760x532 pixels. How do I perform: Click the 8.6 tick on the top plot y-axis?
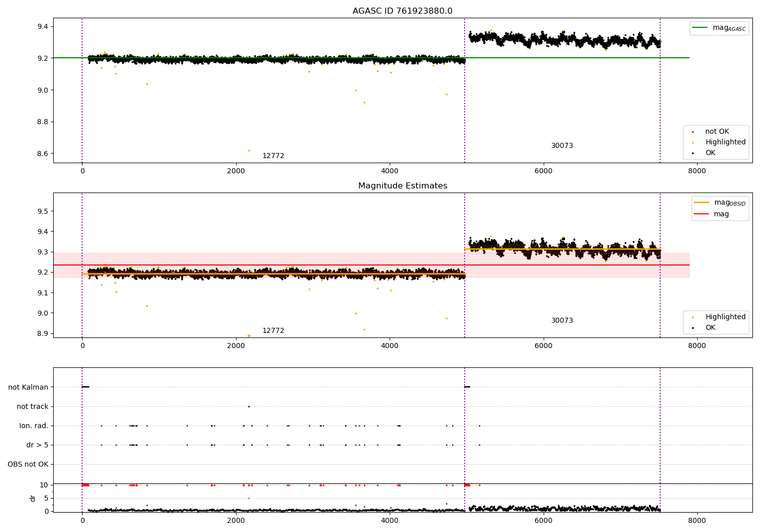[43, 154]
